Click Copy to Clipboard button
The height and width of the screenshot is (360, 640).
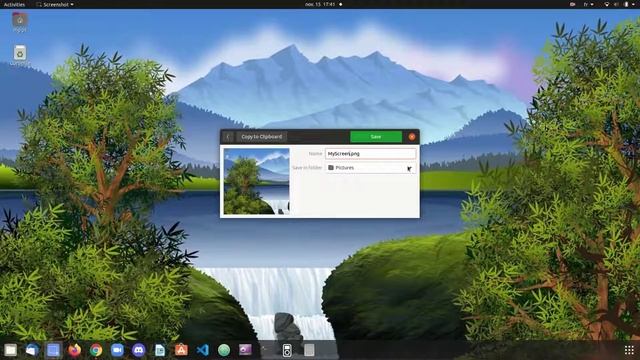261,137
